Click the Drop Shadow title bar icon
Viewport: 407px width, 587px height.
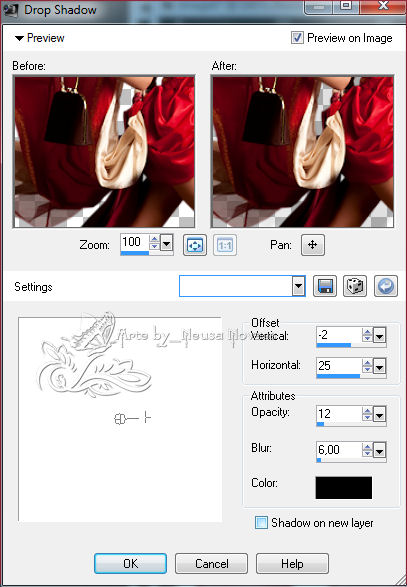[x=10, y=10]
